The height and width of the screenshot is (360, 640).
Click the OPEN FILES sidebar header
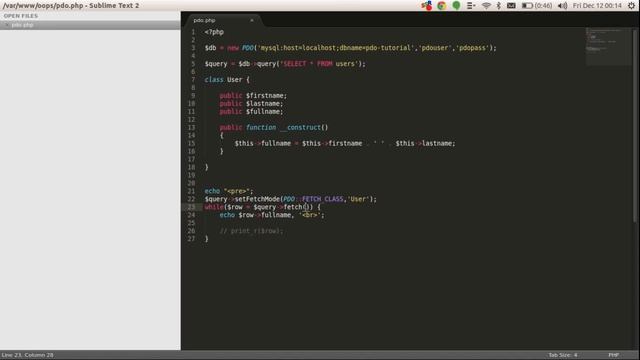(x=21, y=16)
